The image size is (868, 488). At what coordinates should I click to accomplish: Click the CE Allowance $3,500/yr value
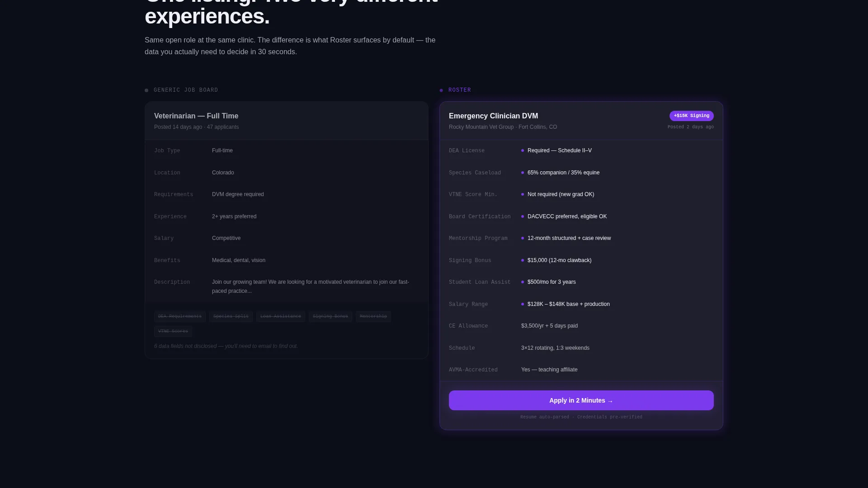(x=549, y=326)
